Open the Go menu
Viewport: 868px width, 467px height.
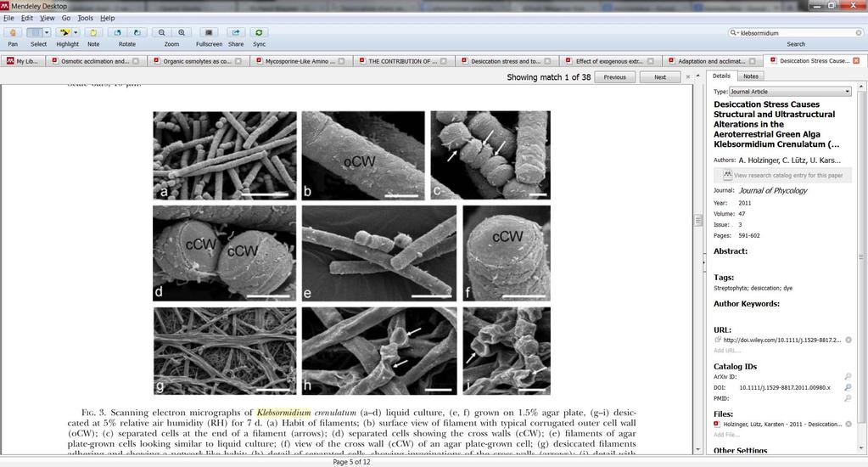[66, 18]
